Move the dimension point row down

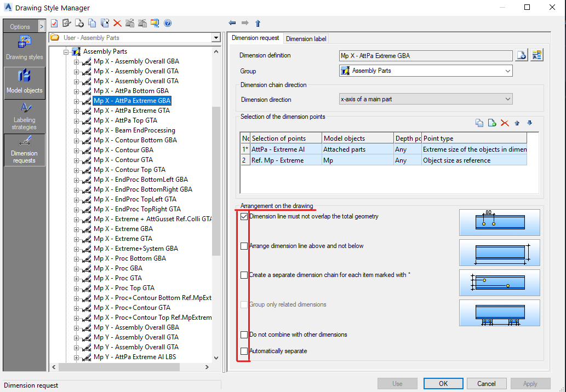(x=529, y=123)
